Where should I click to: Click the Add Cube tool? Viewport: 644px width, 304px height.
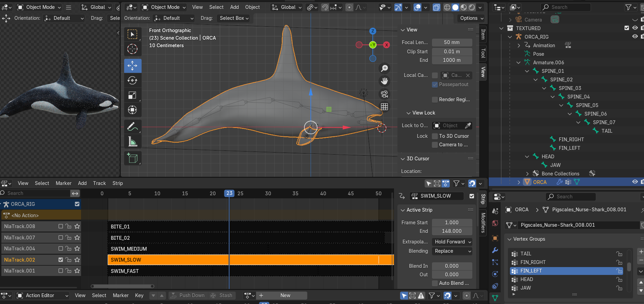pos(132,158)
